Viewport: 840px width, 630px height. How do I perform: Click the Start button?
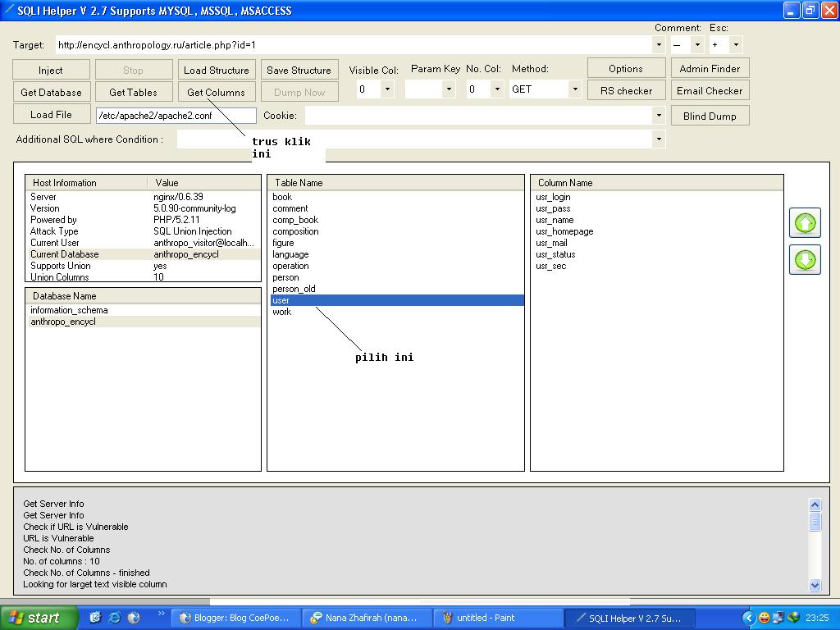pos(39,618)
